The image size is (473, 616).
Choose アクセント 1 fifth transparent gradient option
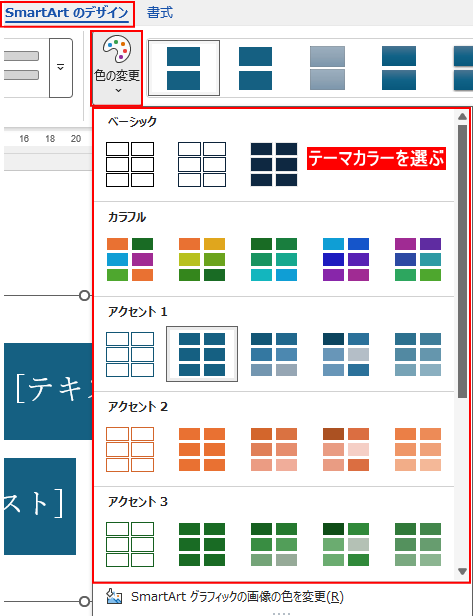(418, 354)
